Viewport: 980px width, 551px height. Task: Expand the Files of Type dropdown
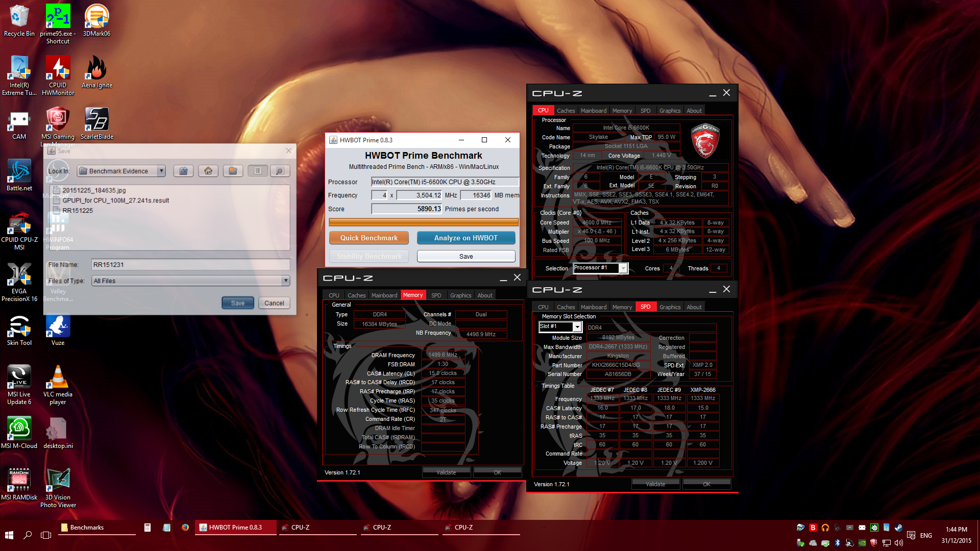click(286, 281)
